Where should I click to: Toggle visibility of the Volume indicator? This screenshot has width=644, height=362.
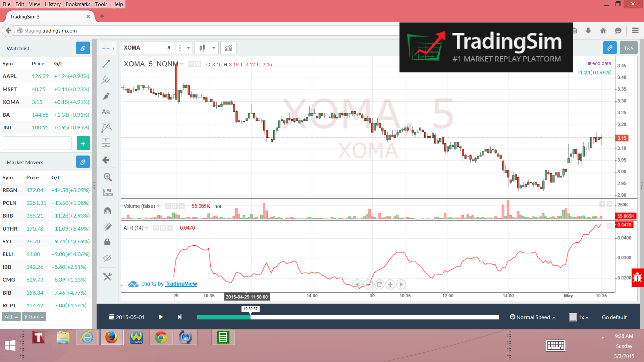pos(167,206)
